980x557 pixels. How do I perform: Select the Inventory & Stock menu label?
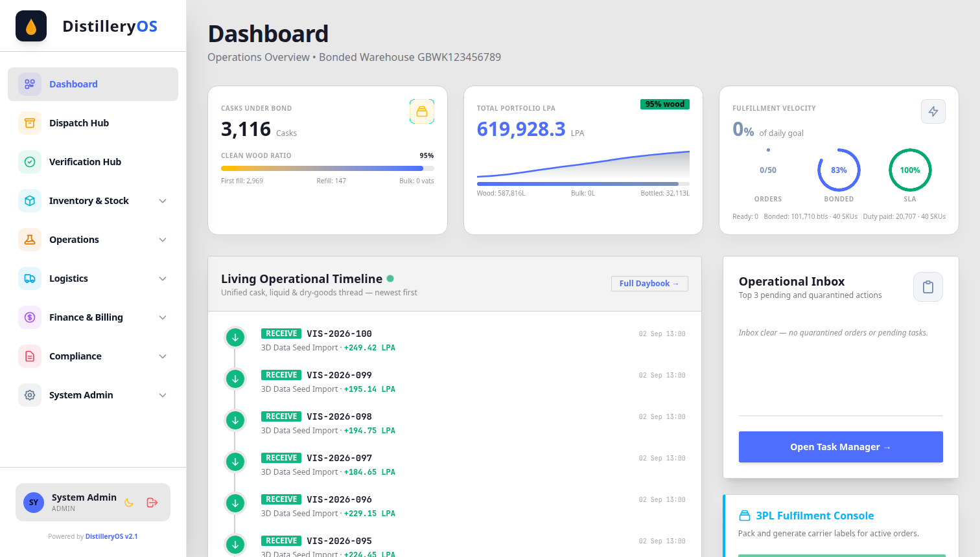pos(89,201)
